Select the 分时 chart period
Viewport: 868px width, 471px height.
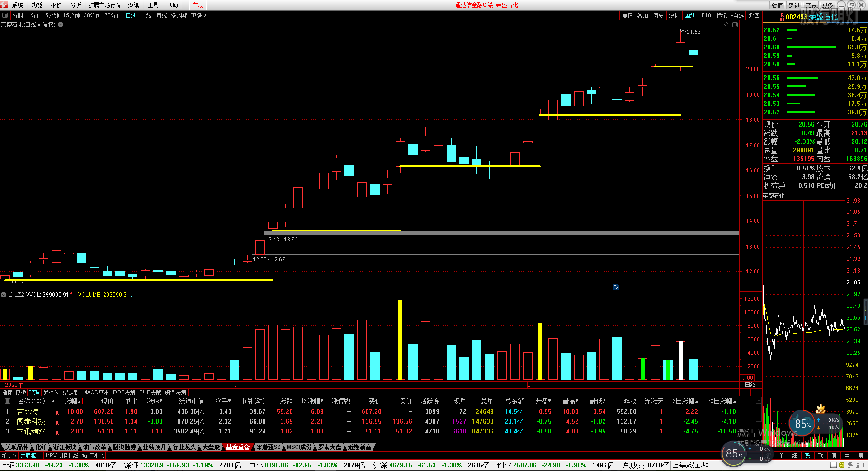point(18,15)
